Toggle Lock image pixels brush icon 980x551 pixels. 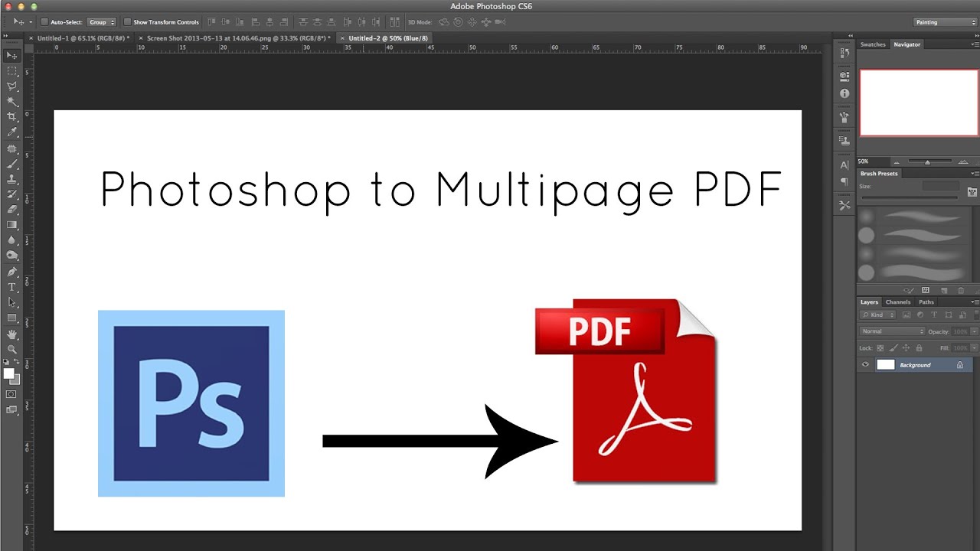pyautogui.click(x=893, y=348)
